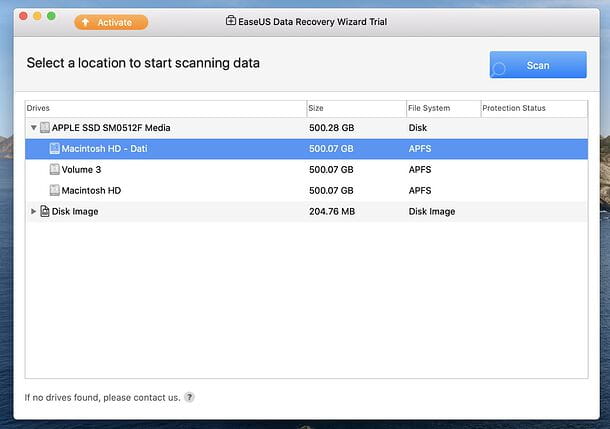The width and height of the screenshot is (610, 429).
Task: Collapse the APPLE SSD SM0512F Media tree
Action: point(34,128)
